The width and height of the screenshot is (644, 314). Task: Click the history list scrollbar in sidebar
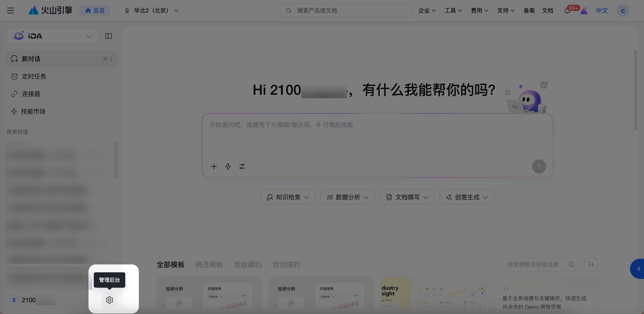116,160
